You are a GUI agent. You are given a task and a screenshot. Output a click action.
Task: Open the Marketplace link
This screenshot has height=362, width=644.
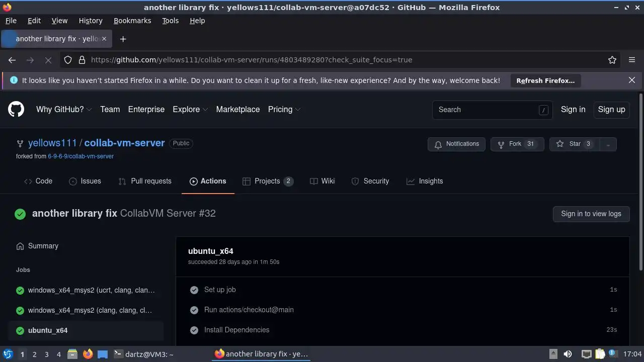(x=238, y=110)
